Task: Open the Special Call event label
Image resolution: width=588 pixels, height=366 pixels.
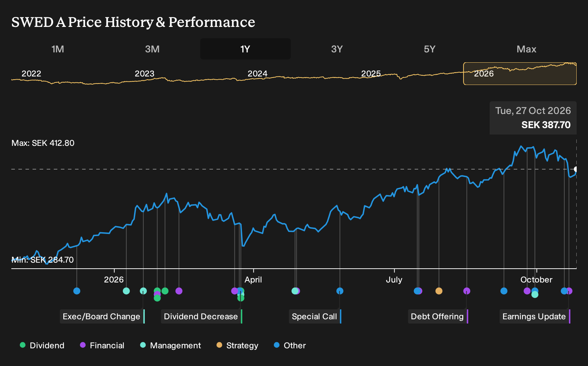Action: [315, 316]
